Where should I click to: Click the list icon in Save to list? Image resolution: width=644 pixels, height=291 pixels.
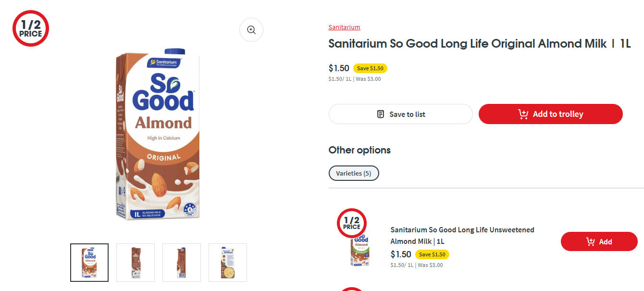point(381,114)
